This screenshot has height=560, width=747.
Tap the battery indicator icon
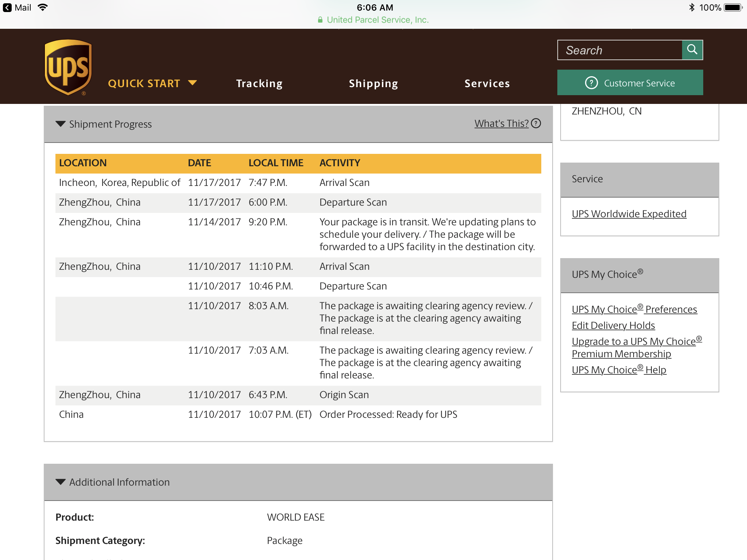click(734, 7)
